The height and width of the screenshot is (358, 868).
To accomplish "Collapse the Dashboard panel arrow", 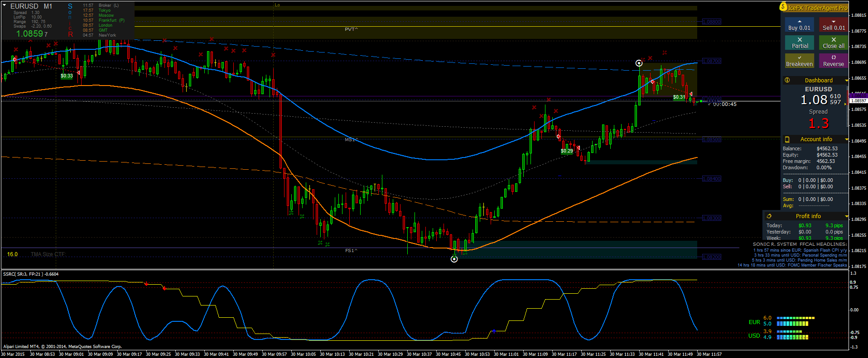I will pyautogui.click(x=846, y=81).
